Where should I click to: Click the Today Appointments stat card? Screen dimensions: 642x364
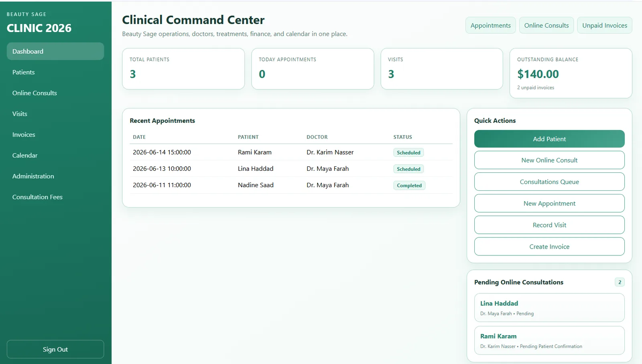(313, 69)
